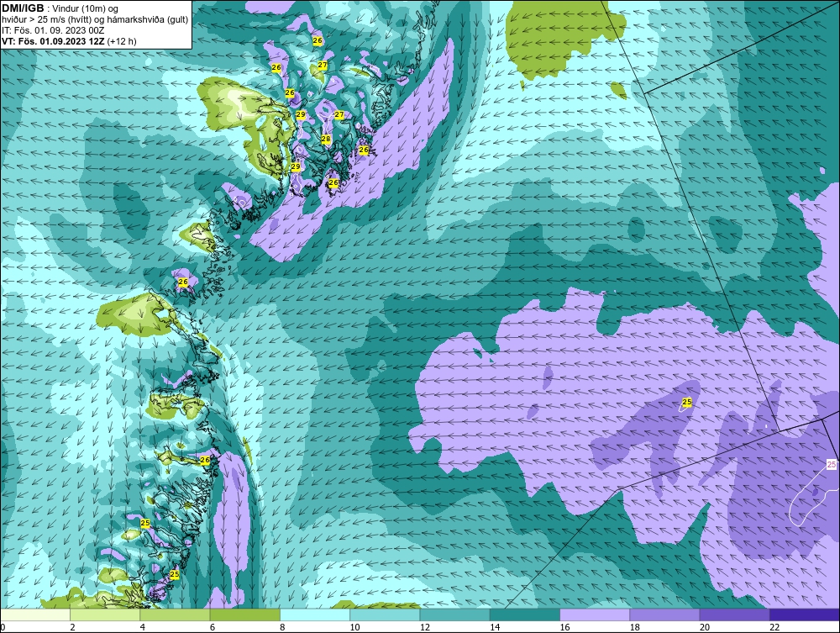The height and width of the screenshot is (633, 840).
Task: Click the legend scale value 6
Action: pyautogui.click(x=213, y=627)
